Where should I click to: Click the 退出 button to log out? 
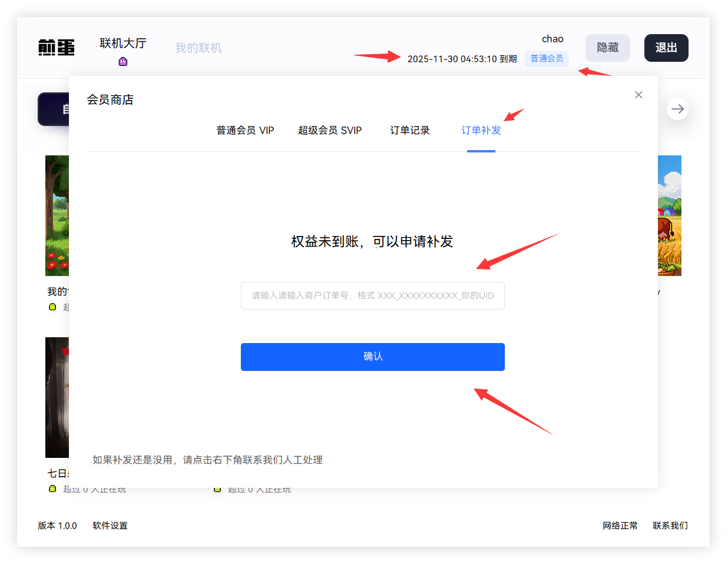[x=666, y=48]
